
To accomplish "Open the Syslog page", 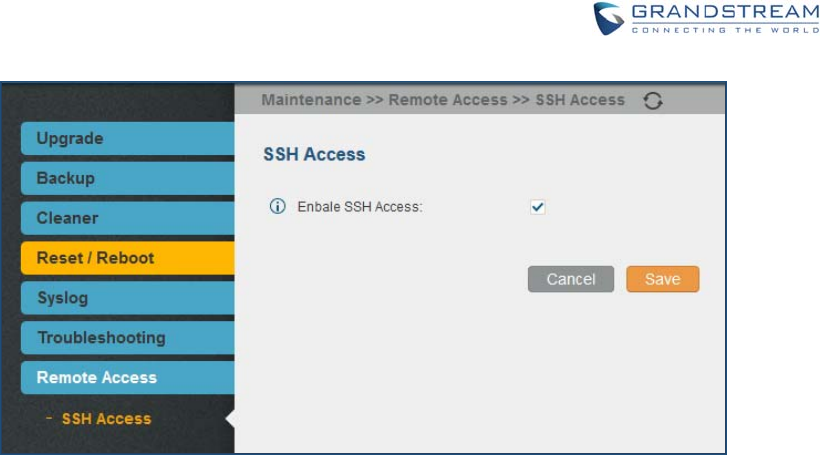I will [x=128, y=298].
